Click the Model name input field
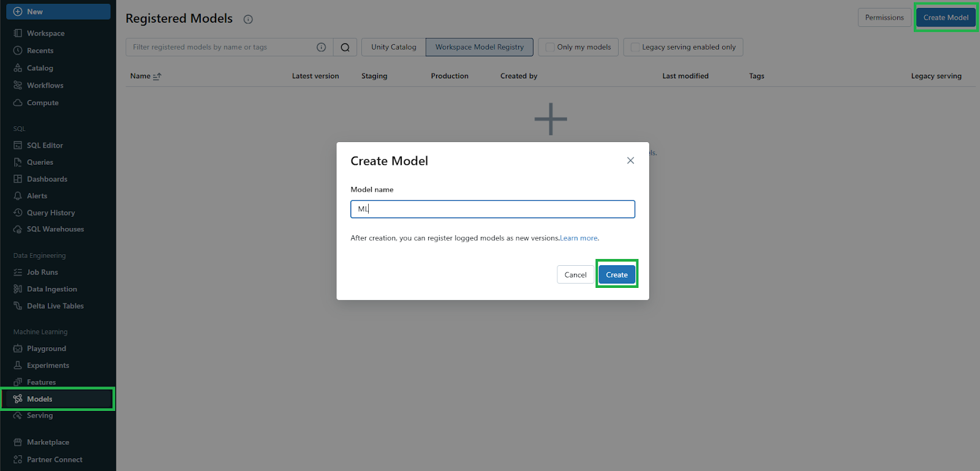 pyautogui.click(x=492, y=209)
